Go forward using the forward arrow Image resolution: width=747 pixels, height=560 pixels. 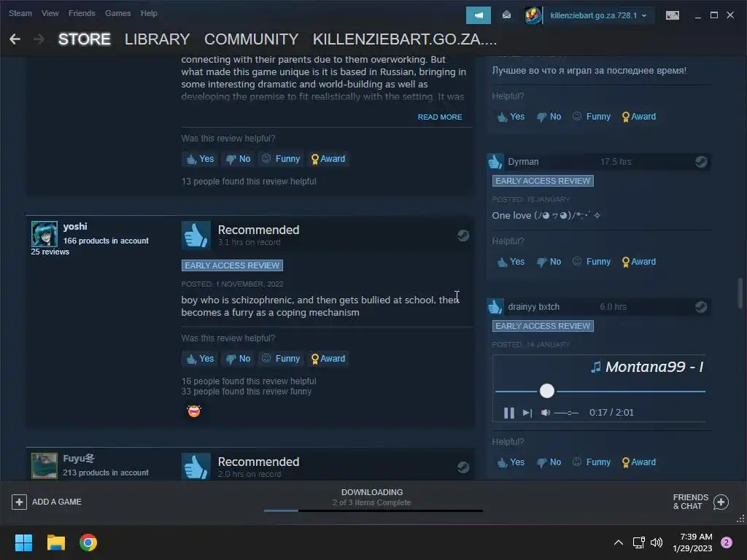click(x=39, y=39)
